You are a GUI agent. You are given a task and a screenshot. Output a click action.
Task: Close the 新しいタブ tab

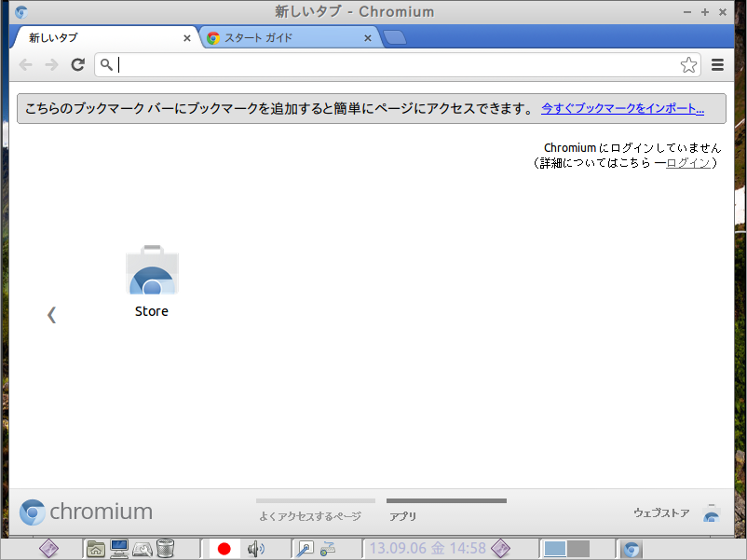pos(186,38)
